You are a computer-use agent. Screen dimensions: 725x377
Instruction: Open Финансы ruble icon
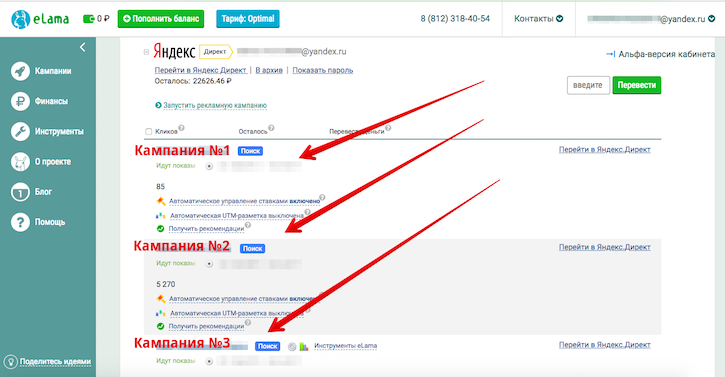(20, 101)
